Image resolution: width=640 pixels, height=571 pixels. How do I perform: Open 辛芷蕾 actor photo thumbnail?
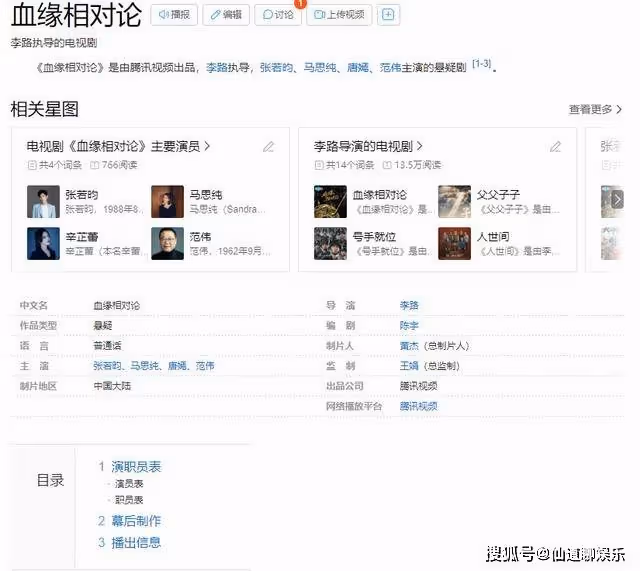[43, 244]
